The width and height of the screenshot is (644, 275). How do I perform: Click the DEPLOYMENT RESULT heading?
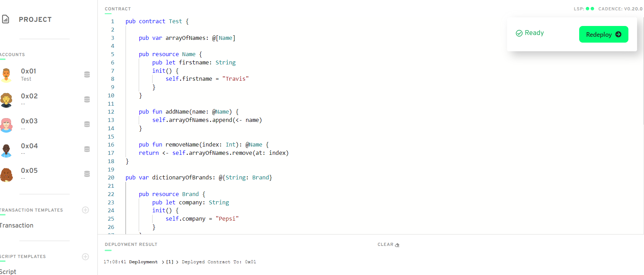click(x=131, y=245)
